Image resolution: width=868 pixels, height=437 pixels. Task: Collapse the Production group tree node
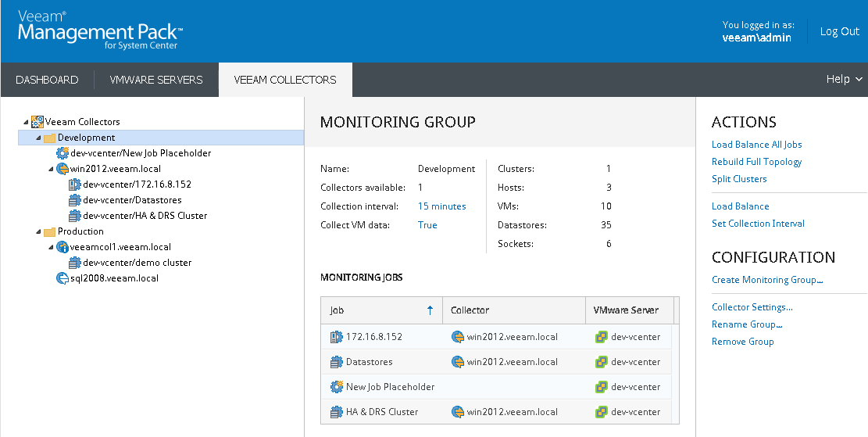tap(39, 232)
